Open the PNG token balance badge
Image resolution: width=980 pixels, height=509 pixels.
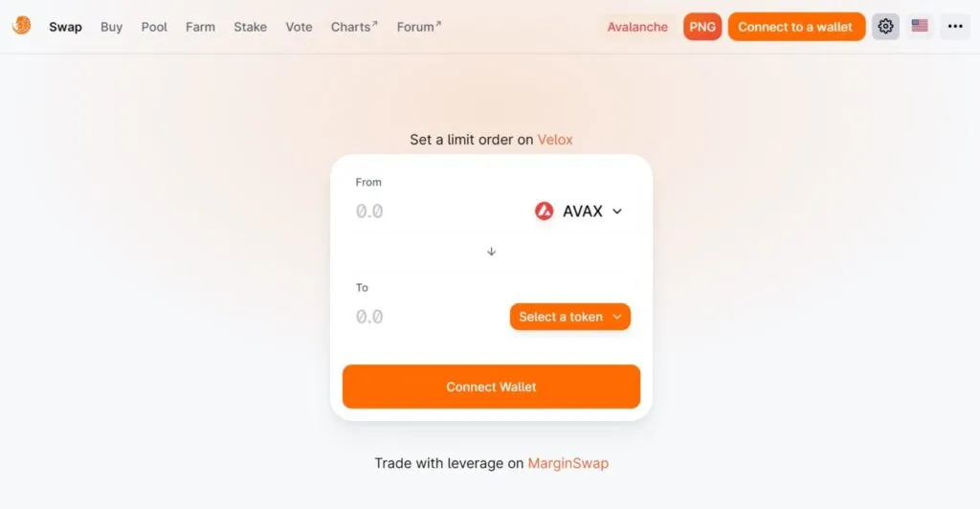click(702, 27)
